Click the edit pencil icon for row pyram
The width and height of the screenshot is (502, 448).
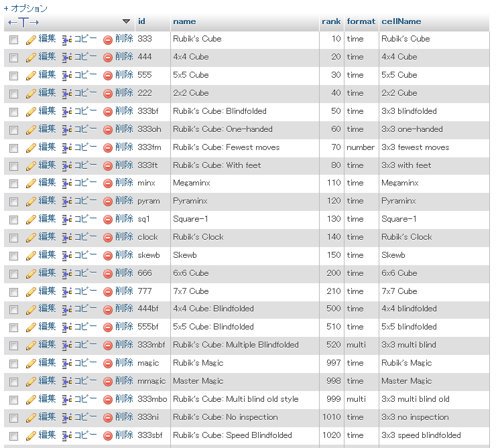point(31,202)
